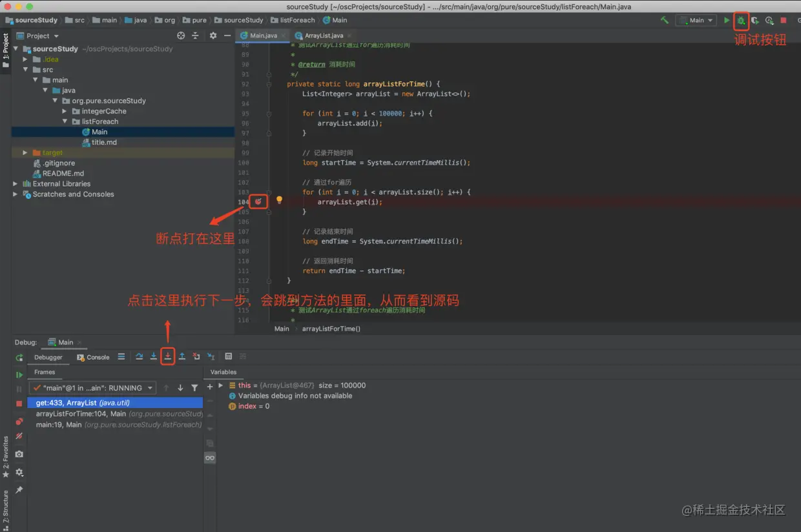The width and height of the screenshot is (801, 532).
Task: Collapse the listForeach package
Action: pyautogui.click(x=65, y=121)
